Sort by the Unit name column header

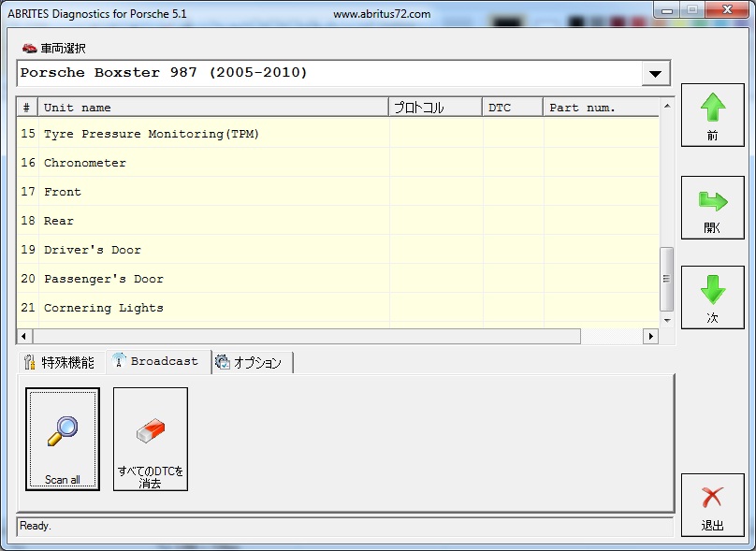coord(213,108)
